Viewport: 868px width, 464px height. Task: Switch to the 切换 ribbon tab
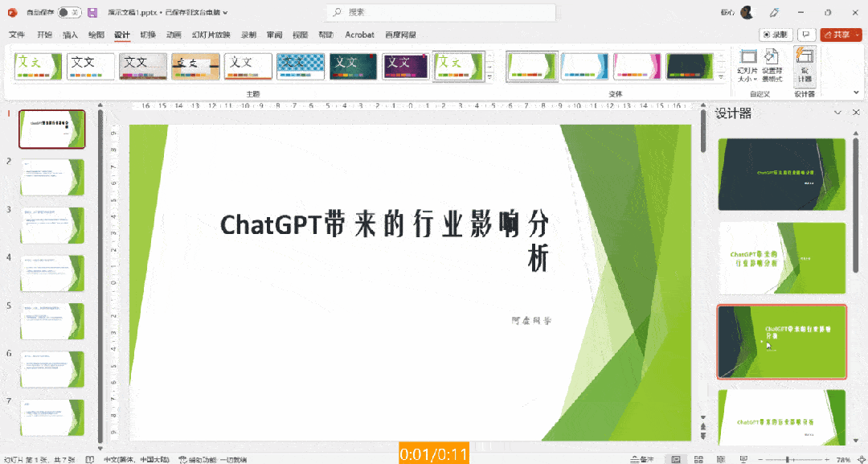click(148, 35)
